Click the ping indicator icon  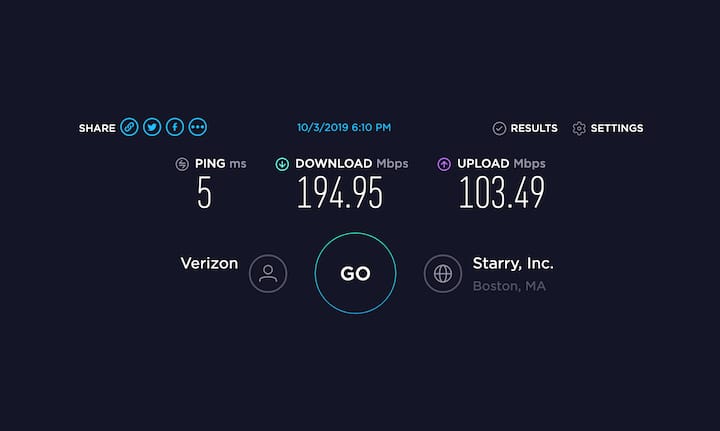click(182, 164)
